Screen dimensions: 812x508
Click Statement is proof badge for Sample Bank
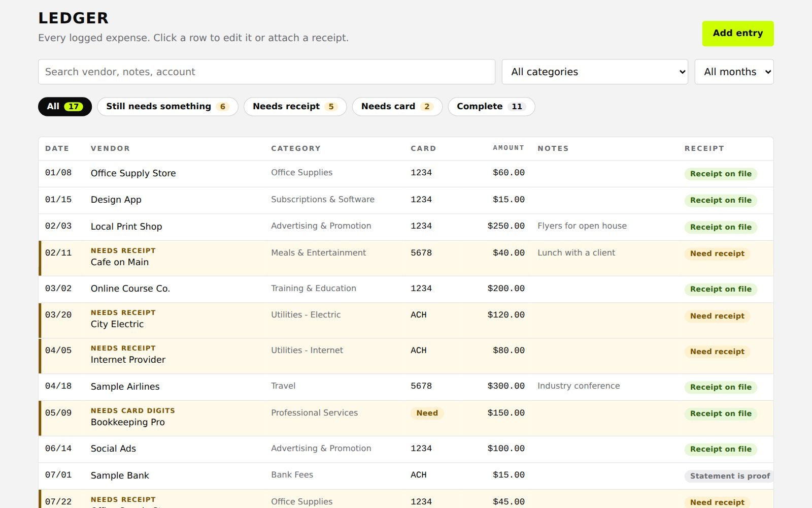(730, 476)
